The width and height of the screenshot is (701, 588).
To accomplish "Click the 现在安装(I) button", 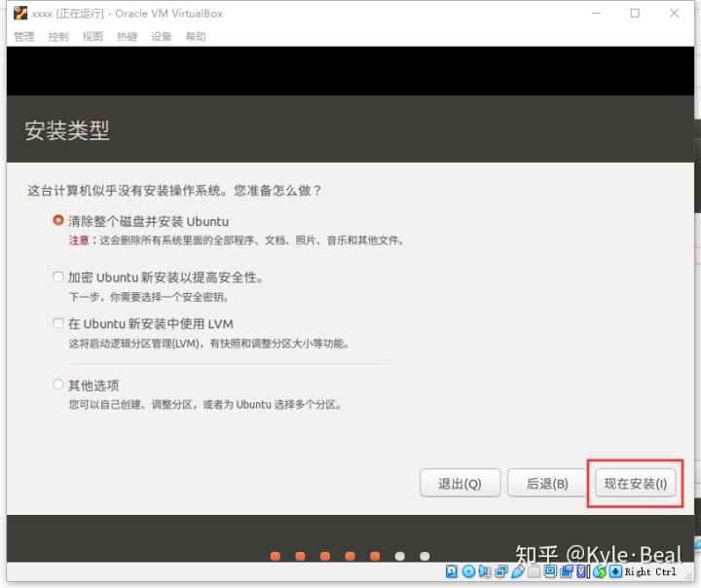I will coord(635,484).
